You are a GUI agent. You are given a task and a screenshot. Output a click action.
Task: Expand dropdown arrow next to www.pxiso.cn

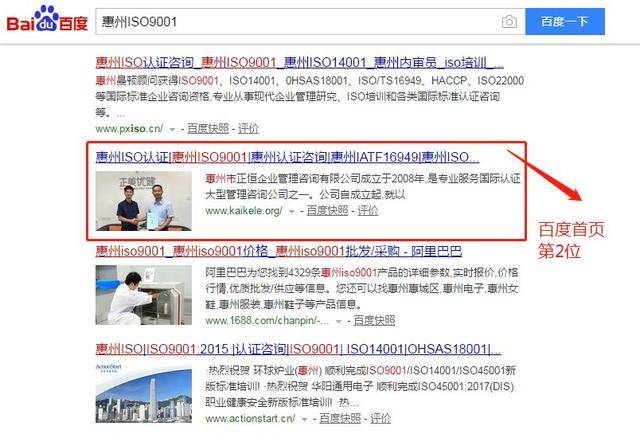[172, 129]
